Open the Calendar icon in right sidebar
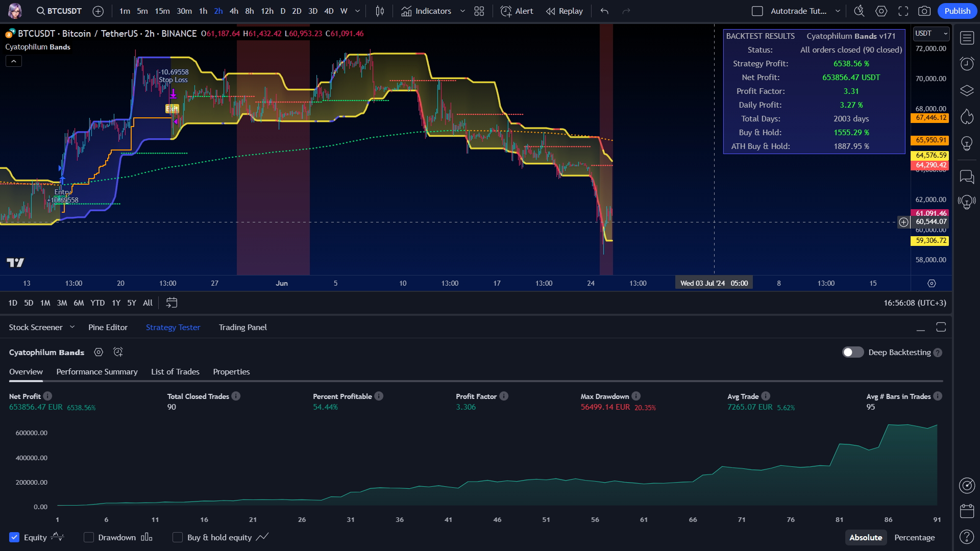The image size is (980, 551). point(967,511)
